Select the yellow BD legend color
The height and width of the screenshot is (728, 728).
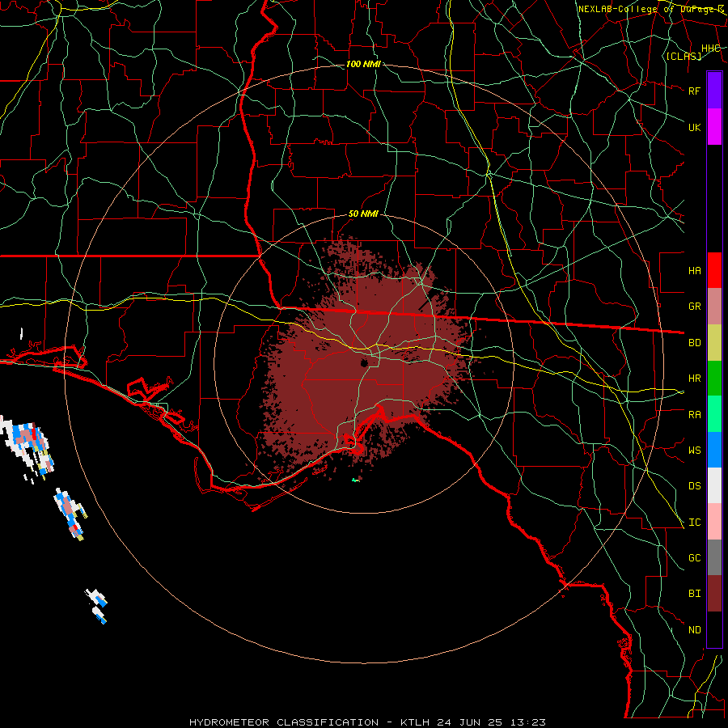(714, 343)
